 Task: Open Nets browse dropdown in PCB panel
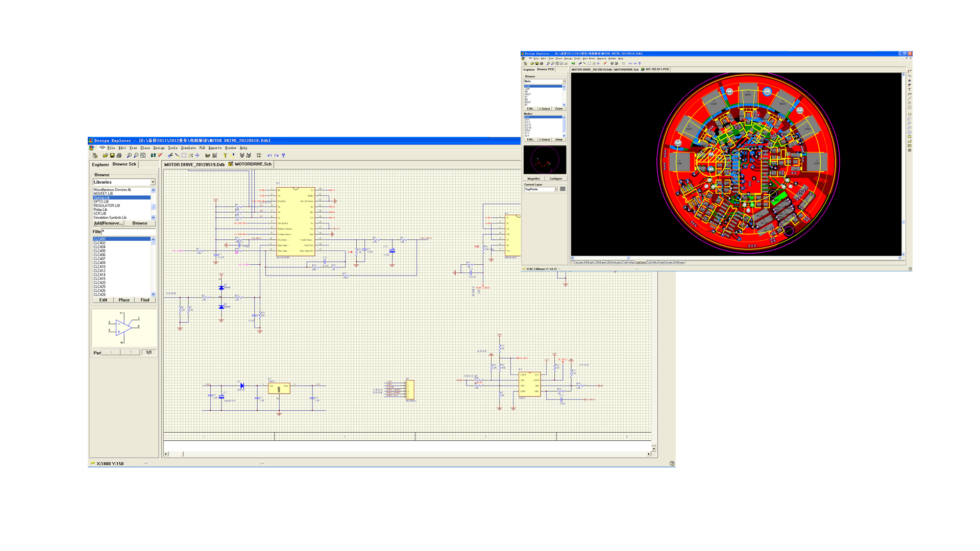pyautogui.click(x=564, y=81)
